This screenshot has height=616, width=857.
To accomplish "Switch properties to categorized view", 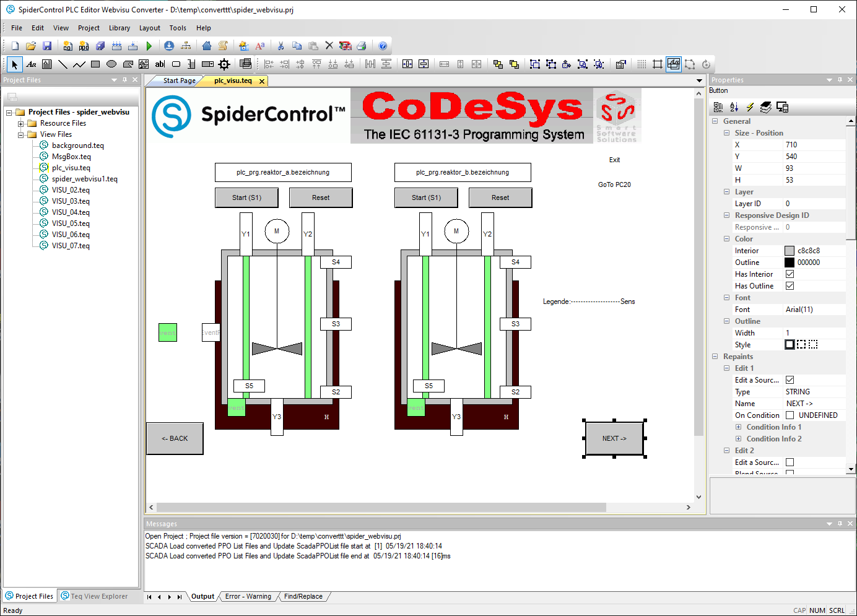I will click(x=718, y=106).
